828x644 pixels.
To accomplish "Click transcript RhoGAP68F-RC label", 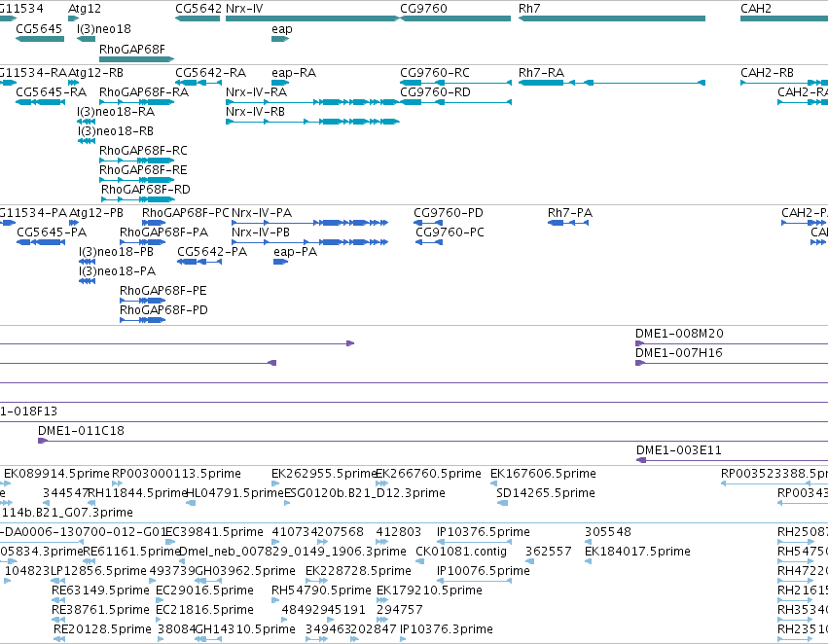I will point(143,151).
